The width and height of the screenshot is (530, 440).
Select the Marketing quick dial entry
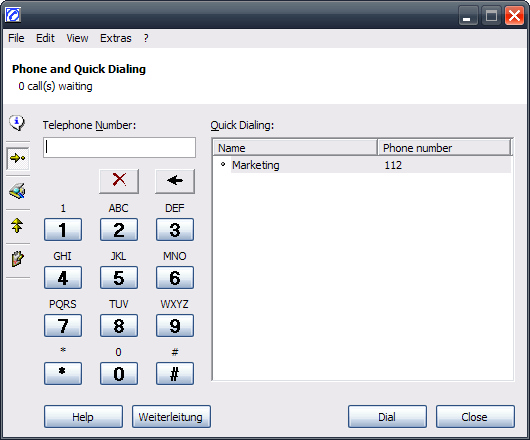[x=362, y=165]
